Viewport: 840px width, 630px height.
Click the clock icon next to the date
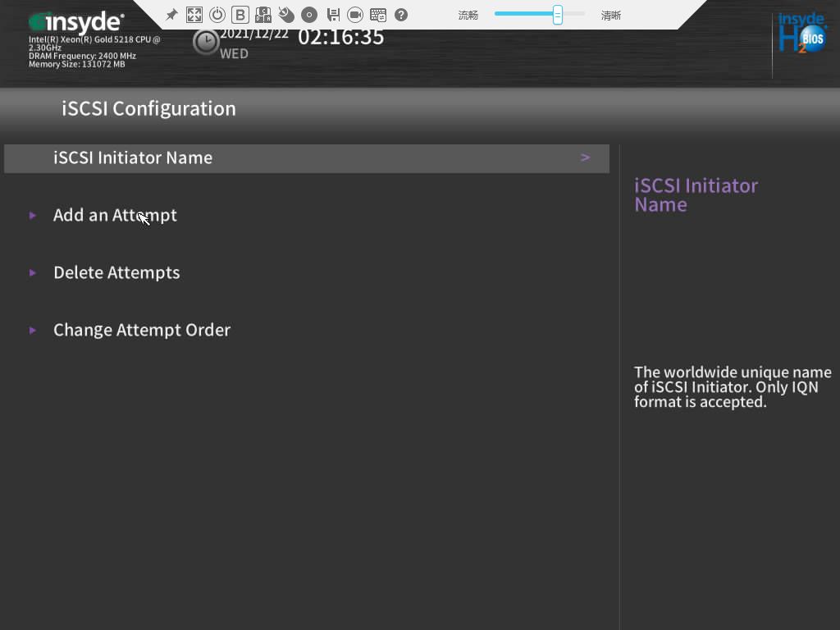[205, 42]
